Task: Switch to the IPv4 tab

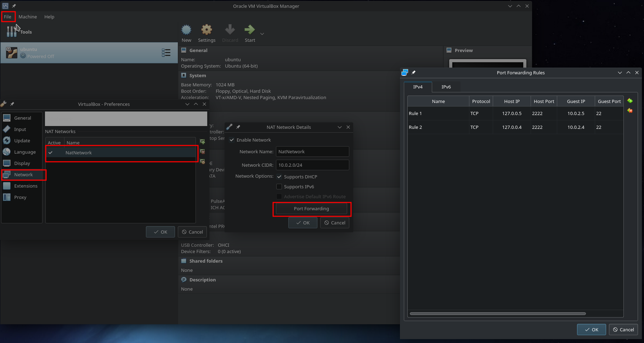Action: tap(418, 87)
